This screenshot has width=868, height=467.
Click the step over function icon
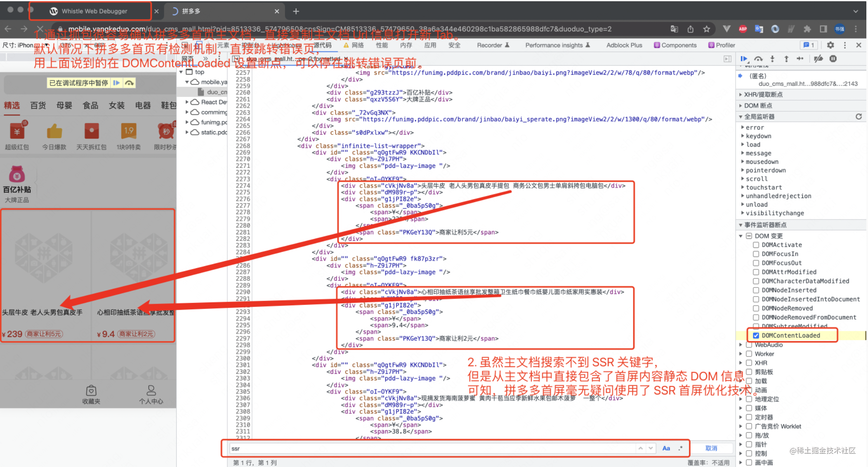click(758, 59)
